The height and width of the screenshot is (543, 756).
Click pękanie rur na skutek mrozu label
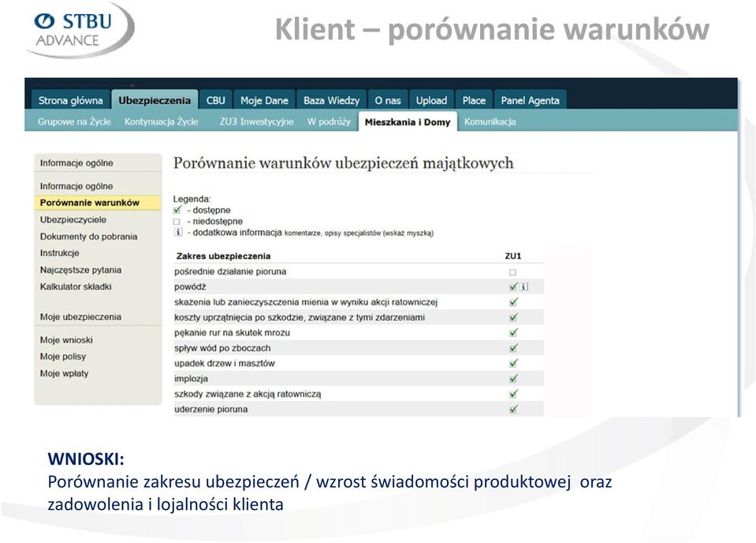[x=232, y=333]
